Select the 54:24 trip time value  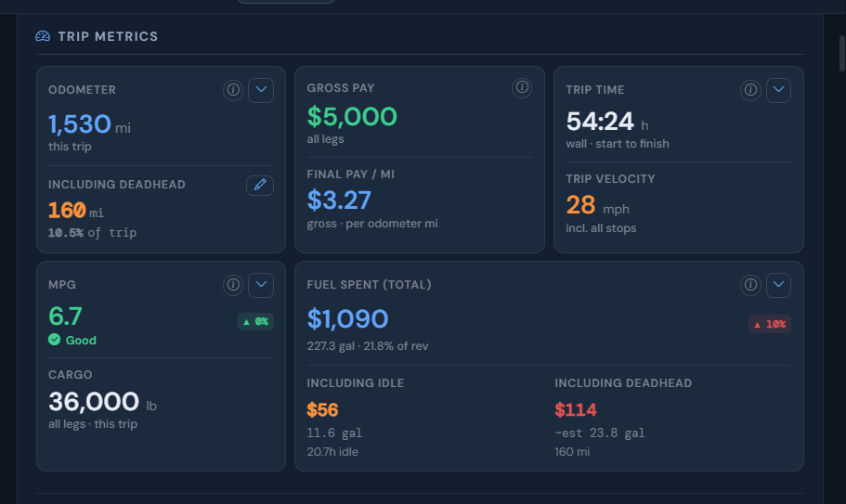click(x=600, y=122)
